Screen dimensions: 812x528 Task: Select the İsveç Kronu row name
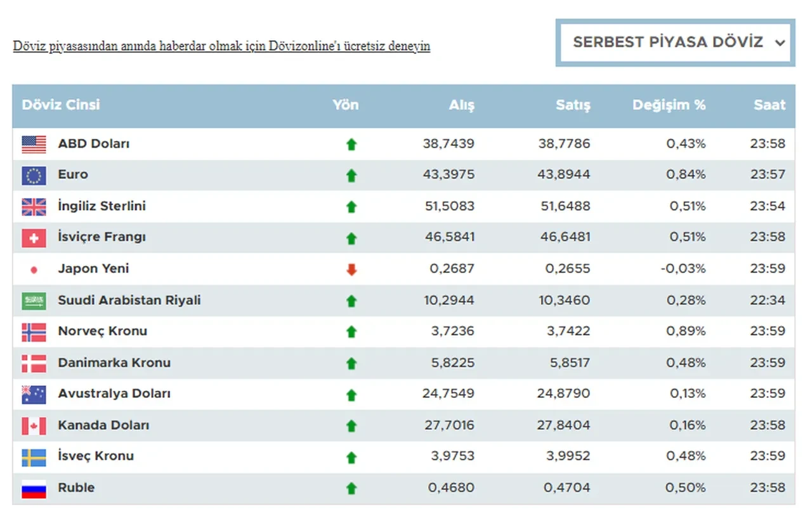[x=96, y=456]
